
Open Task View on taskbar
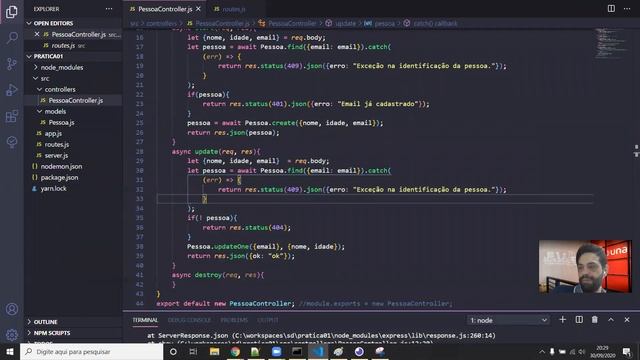[x=193, y=351]
